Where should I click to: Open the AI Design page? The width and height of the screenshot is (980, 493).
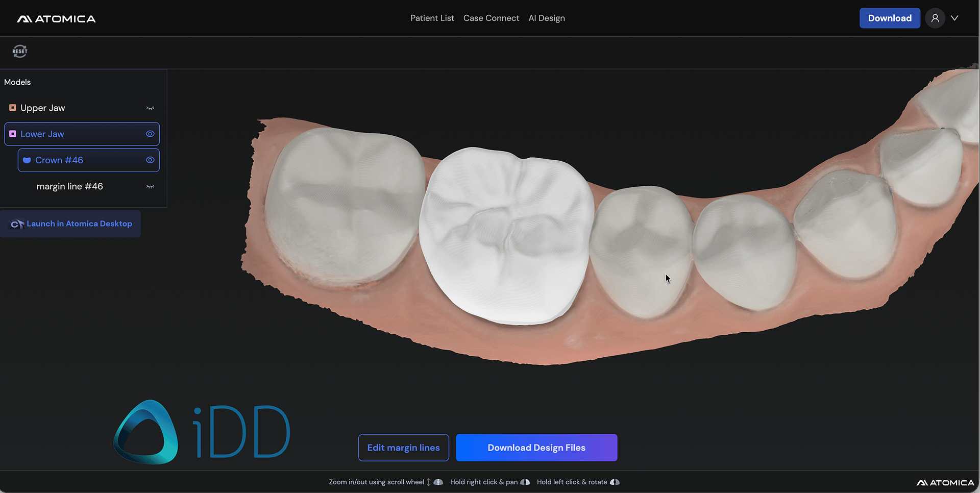tap(546, 18)
